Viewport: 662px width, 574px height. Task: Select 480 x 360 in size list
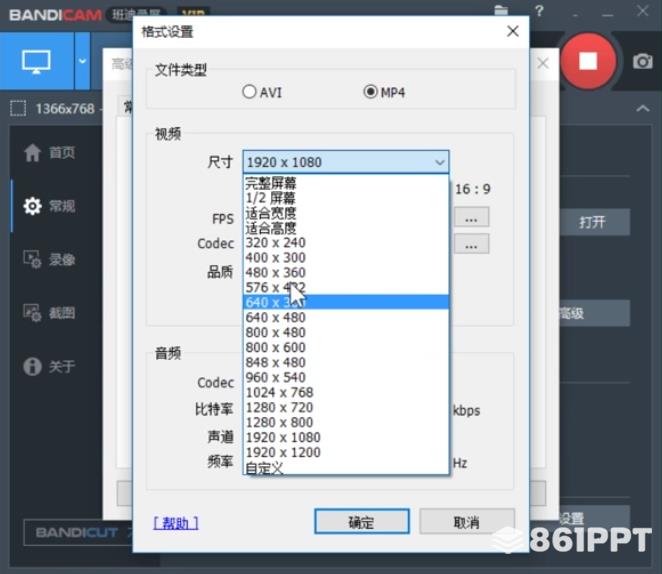coord(346,273)
